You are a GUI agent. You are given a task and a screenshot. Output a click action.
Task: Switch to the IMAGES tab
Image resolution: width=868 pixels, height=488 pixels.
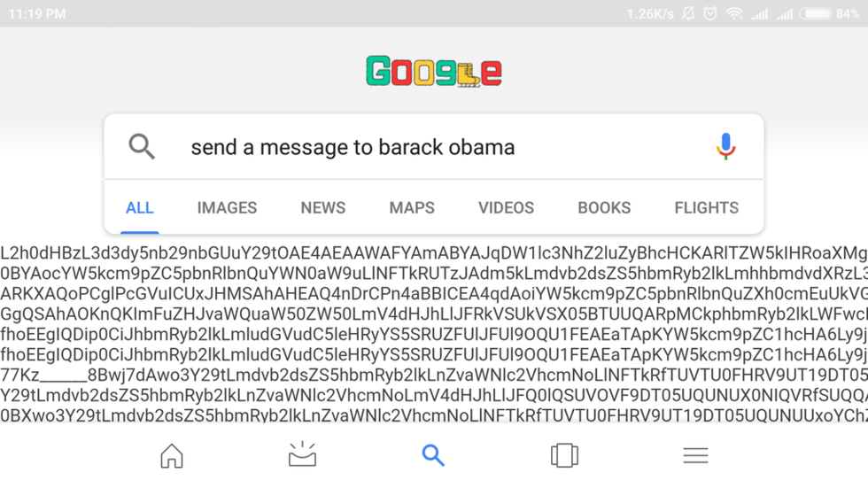click(227, 208)
